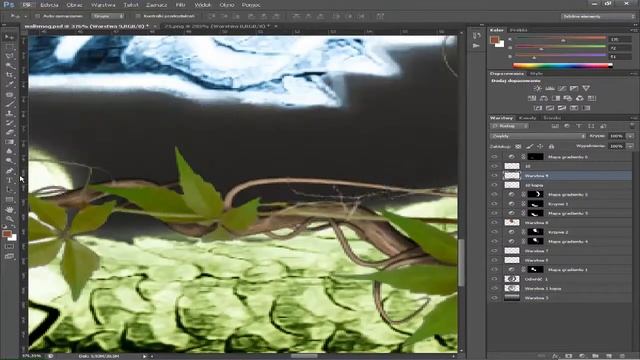Enable show transform controls checkbox

pos(138,16)
